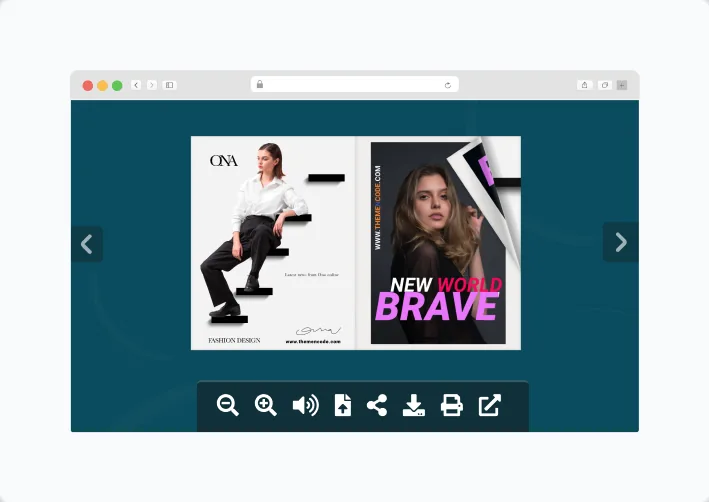Toggle the flipbook sound speaker icon
The width and height of the screenshot is (709, 502).
(306, 405)
